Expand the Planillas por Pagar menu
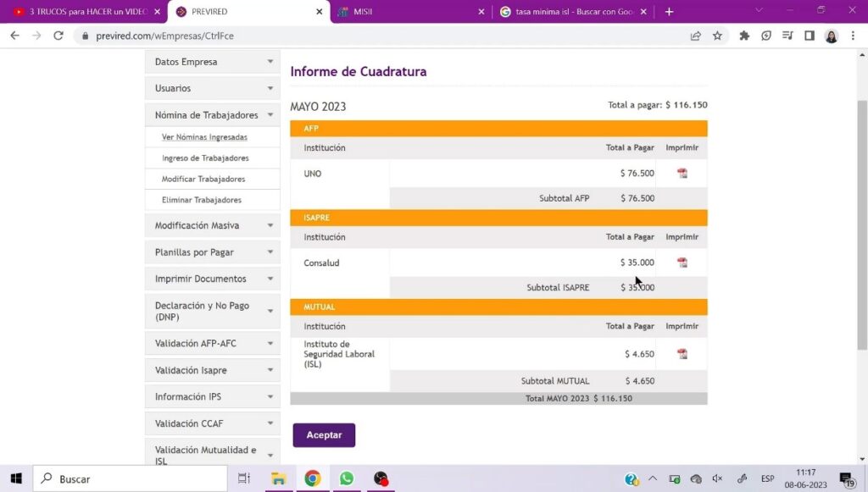The image size is (868, 492). (213, 252)
